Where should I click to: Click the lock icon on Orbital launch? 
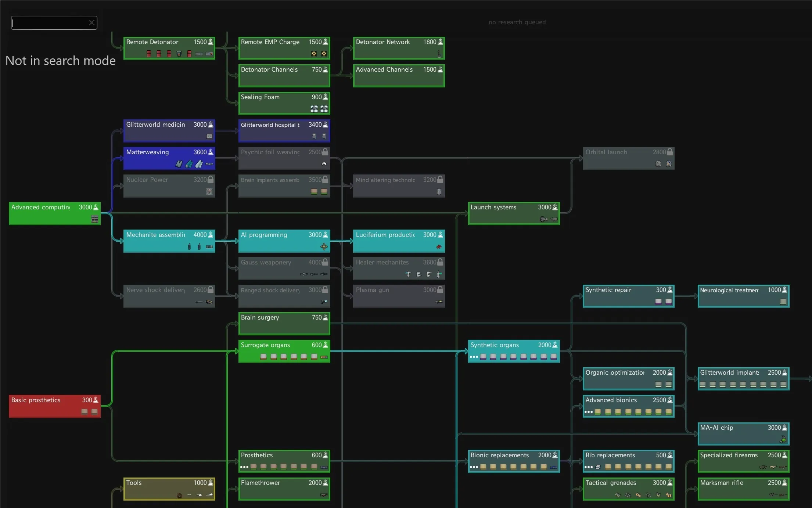coord(670,152)
